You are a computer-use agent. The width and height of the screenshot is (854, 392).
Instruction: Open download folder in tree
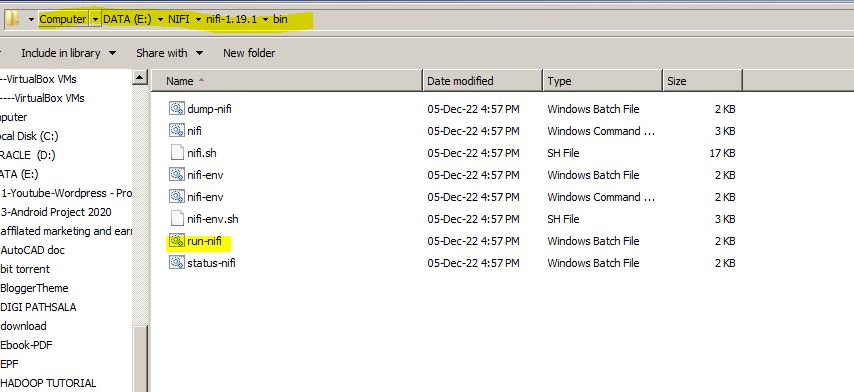pyautogui.click(x=23, y=326)
